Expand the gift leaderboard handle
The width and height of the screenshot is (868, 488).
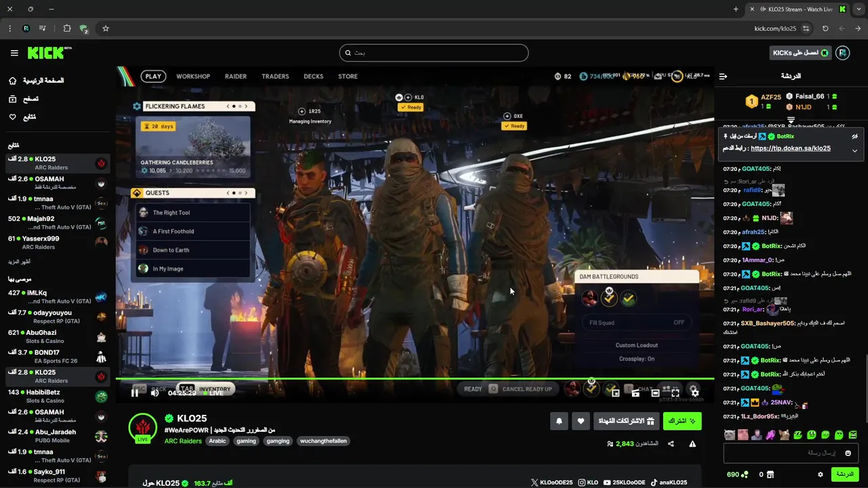791,120
